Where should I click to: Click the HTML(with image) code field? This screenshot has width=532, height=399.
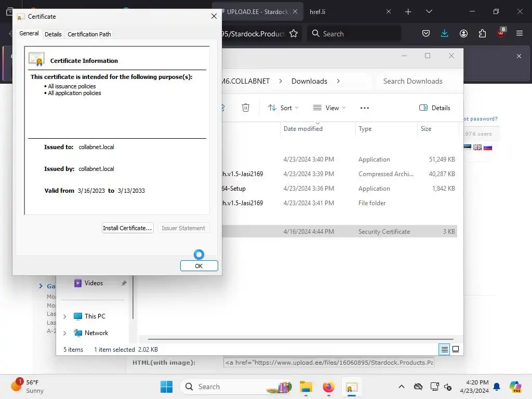328,362
